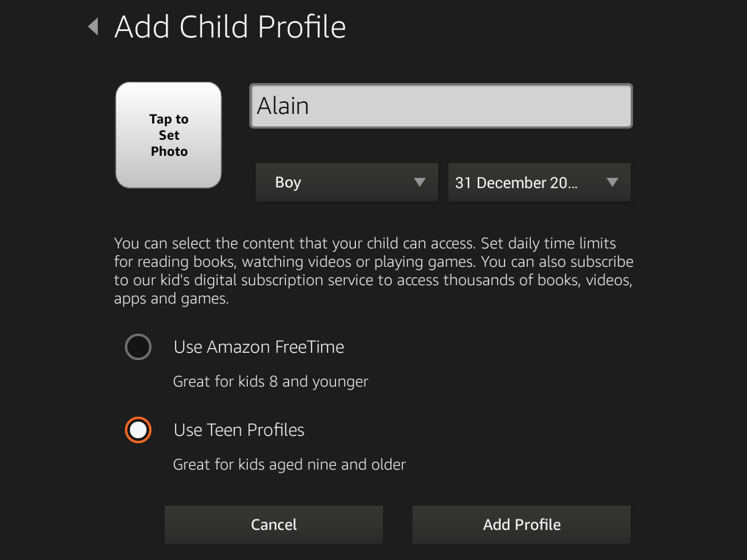
Task: Click 'Great for kids 8 and younger' text
Action: click(271, 381)
